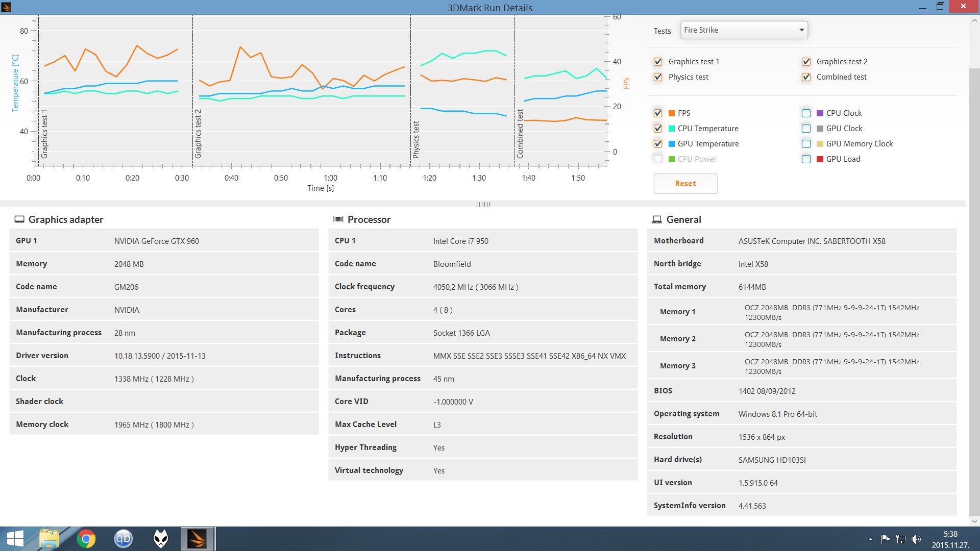Disable the FPS series checkbox
This screenshot has width=980, height=551.
point(658,113)
